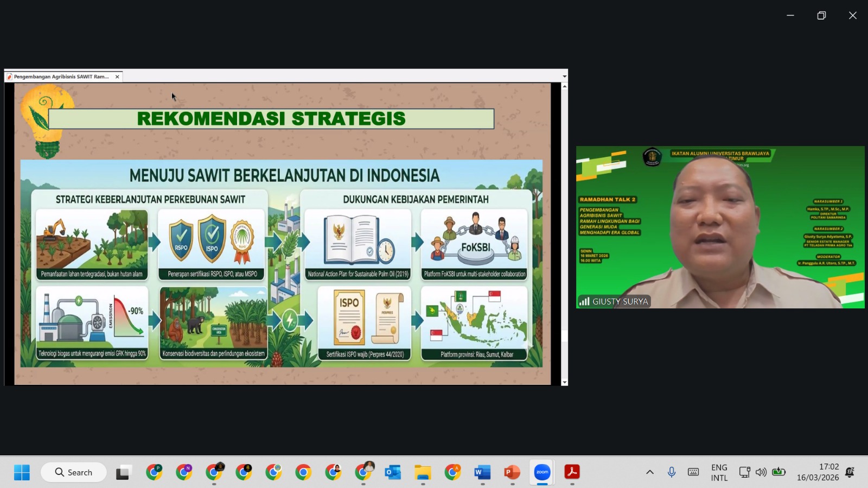The height and width of the screenshot is (488, 868).
Task: Open the clock and date panel
Action: coord(818,472)
